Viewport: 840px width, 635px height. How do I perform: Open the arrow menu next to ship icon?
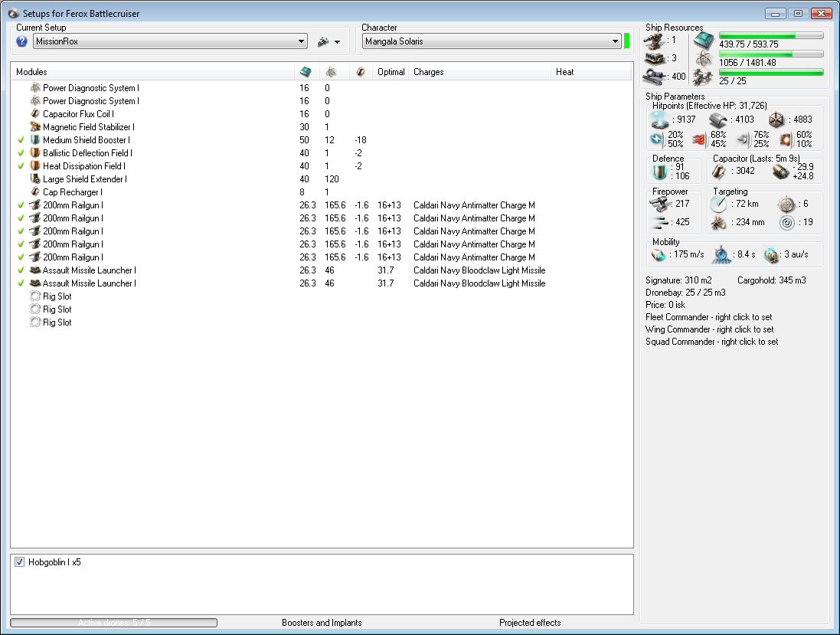pos(337,42)
